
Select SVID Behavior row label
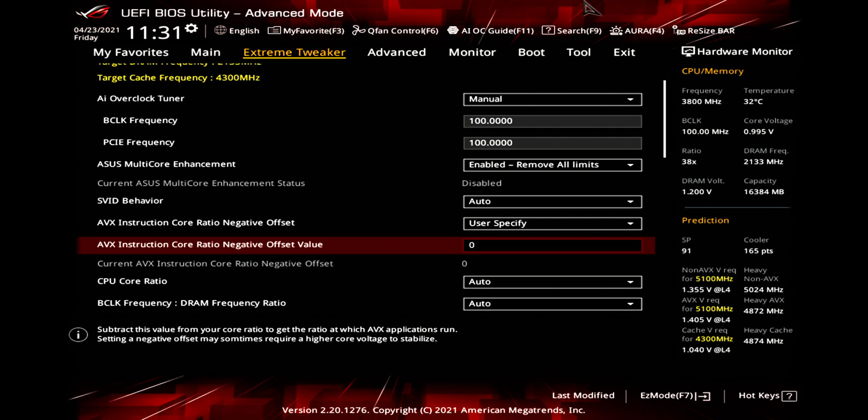pyautogui.click(x=130, y=201)
